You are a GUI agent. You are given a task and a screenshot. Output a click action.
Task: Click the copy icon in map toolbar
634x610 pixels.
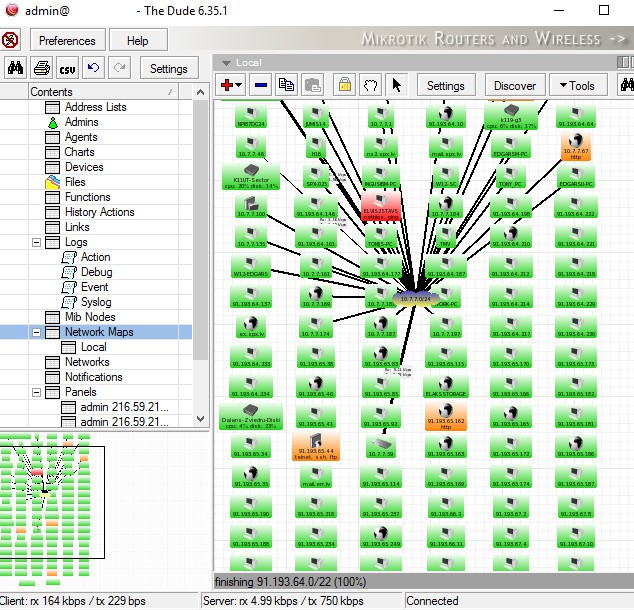(287, 85)
